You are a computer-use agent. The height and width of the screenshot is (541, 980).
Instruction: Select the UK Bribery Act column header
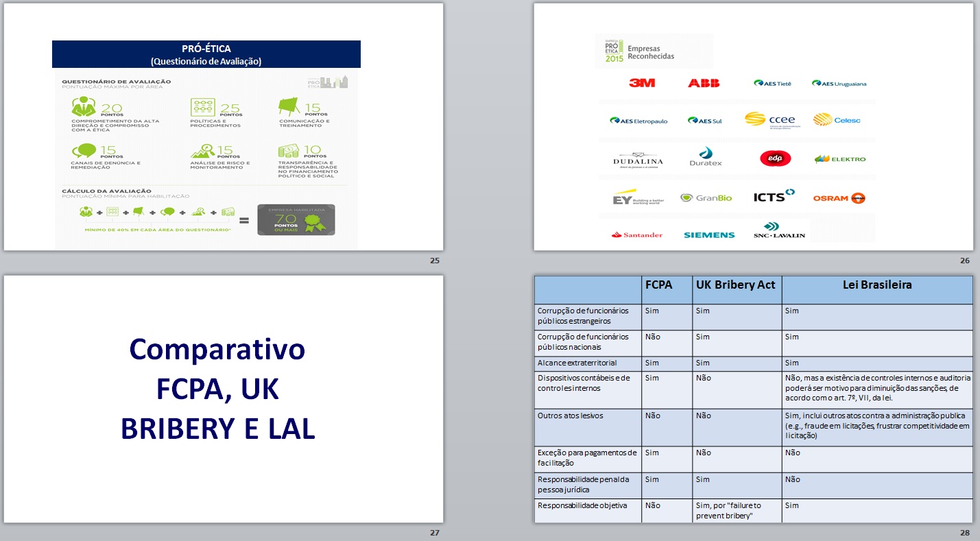point(735,285)
